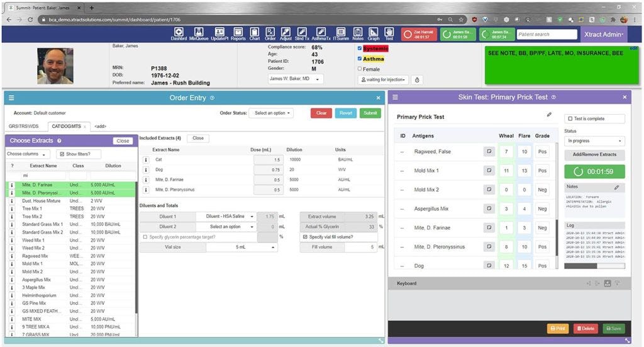Open waiting for injection status dropdown
644x347 pixels.
point(383,80)
